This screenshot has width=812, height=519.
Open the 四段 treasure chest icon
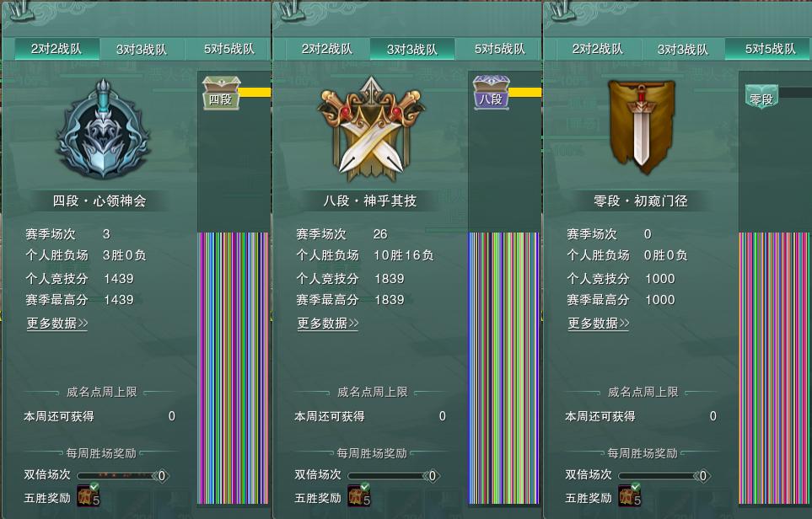coord(221,94)
